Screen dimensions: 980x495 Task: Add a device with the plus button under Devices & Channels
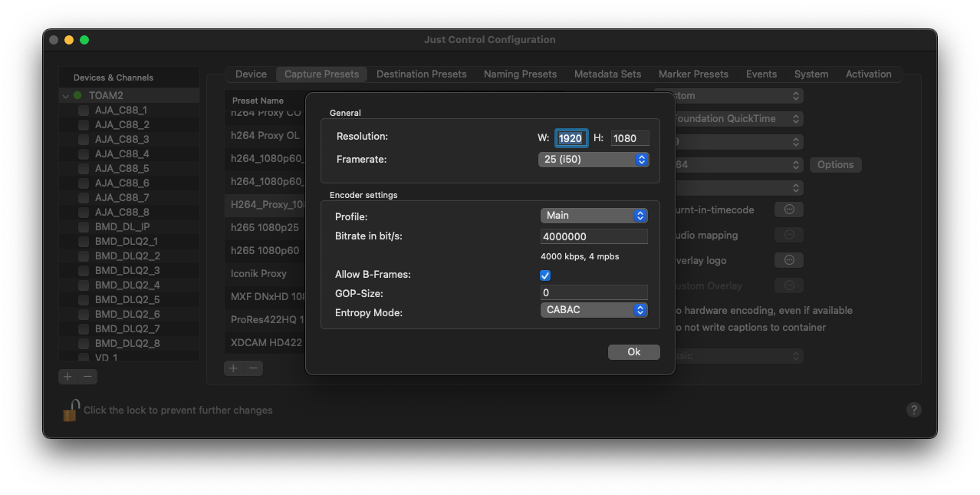tap(67, 376)
